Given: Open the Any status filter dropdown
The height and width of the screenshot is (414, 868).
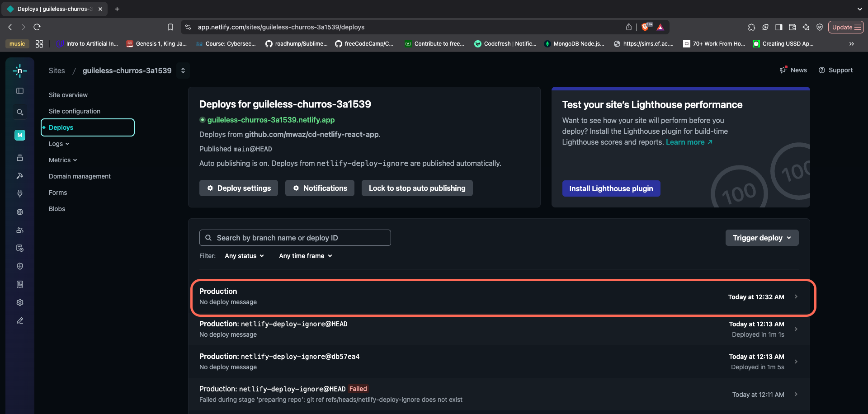Looking at the screenshot, I should (x=244, y=256).
